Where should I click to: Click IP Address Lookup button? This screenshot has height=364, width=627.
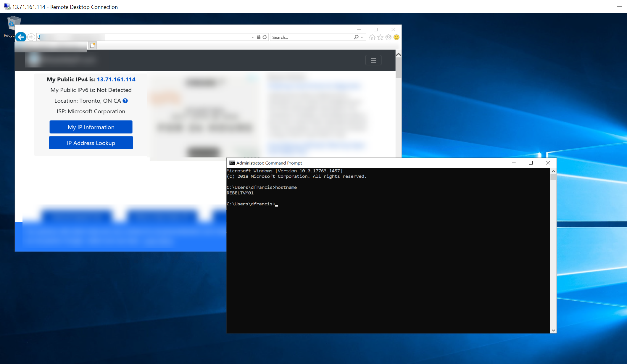91,143
